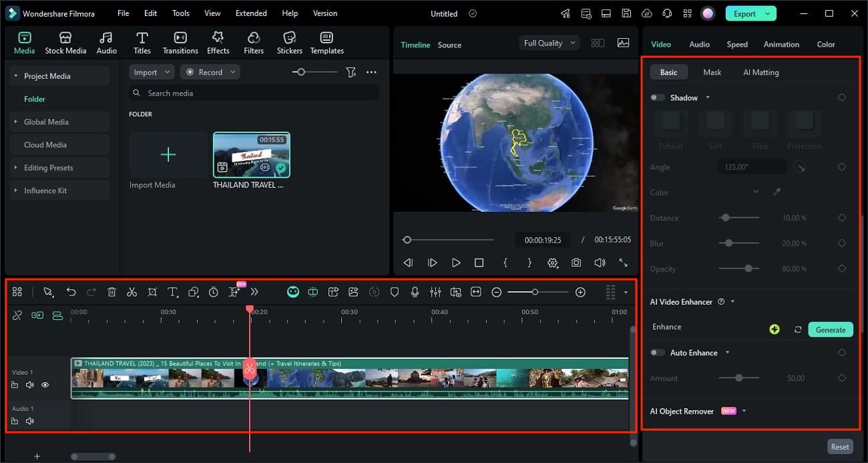Screen dimensions: 868x463
Task: Open the Speed clock tool in the timeline
Action: pyautogui.click(x=213, y=292)
